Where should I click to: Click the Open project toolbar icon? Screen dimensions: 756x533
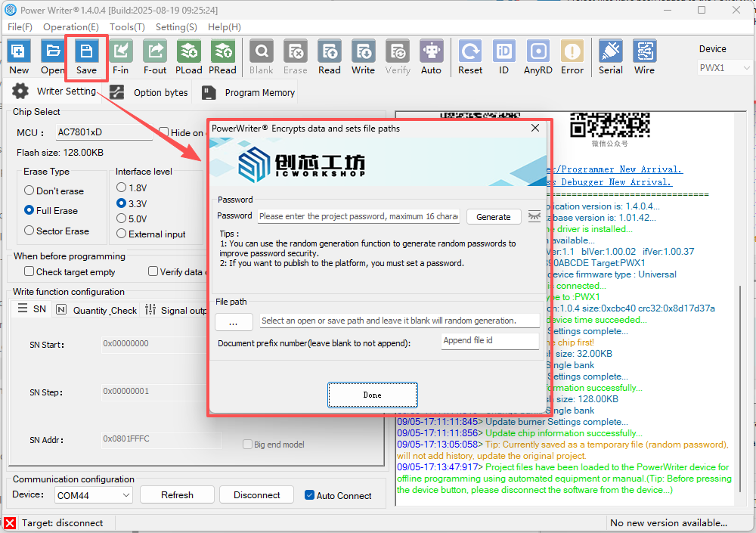point(53,51)
